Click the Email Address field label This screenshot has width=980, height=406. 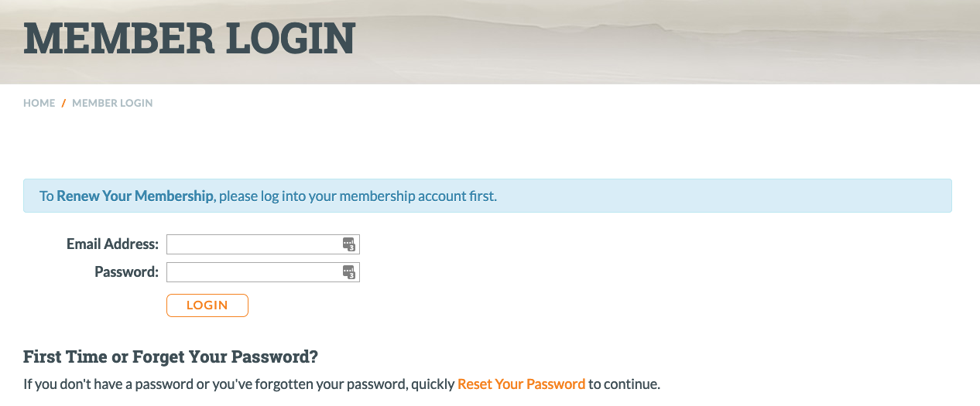(x=112, y=244)
